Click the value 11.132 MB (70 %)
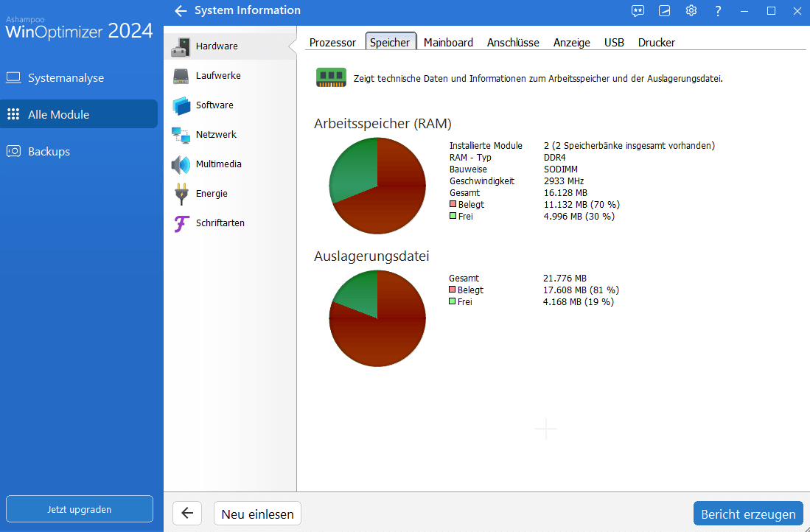This screenshot has width=810, height=532. point(582,205)
